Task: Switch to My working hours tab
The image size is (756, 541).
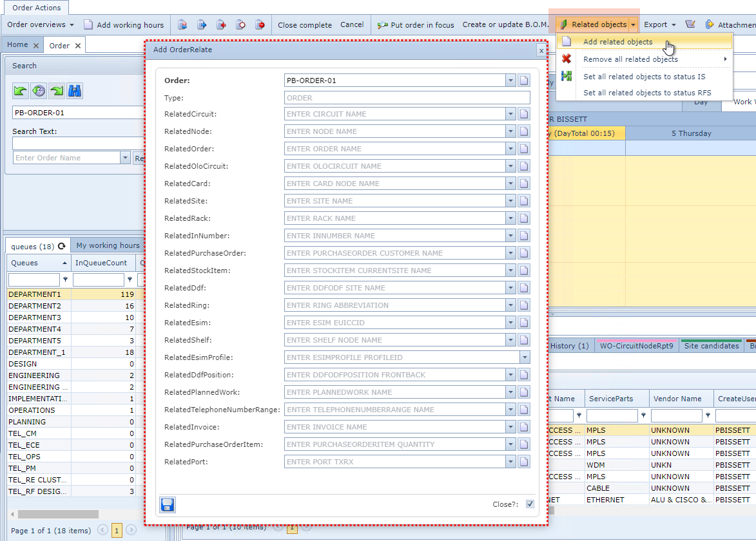Action: 108,245
